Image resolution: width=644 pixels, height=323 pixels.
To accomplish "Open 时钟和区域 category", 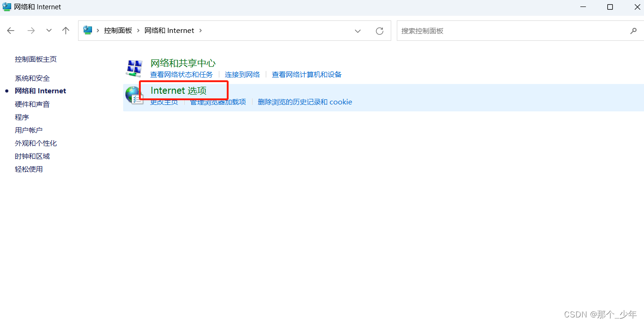I will click(x=33, y=156).
